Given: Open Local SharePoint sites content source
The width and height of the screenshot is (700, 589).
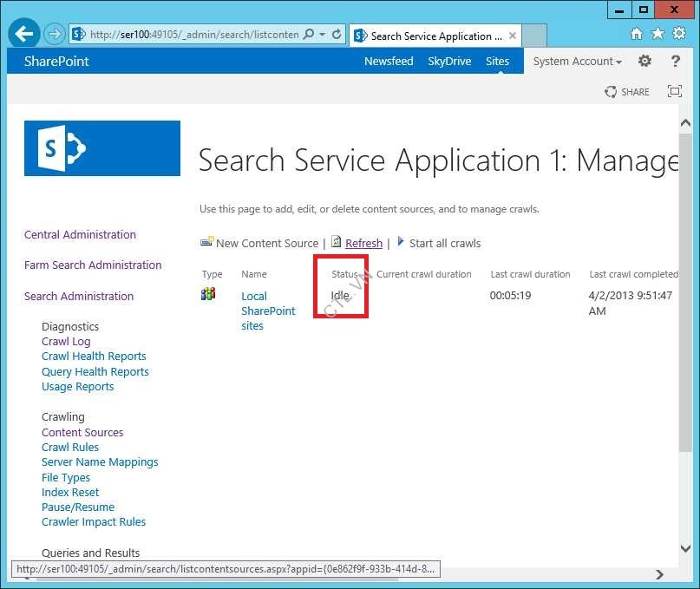Looking at the screenshot, I should pos(268,311).
